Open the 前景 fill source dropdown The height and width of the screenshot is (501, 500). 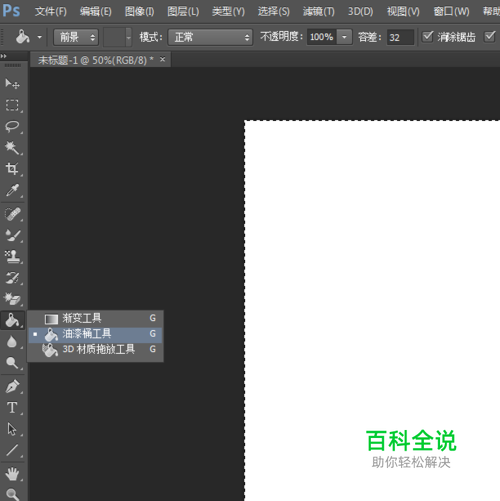click(76, 37)
